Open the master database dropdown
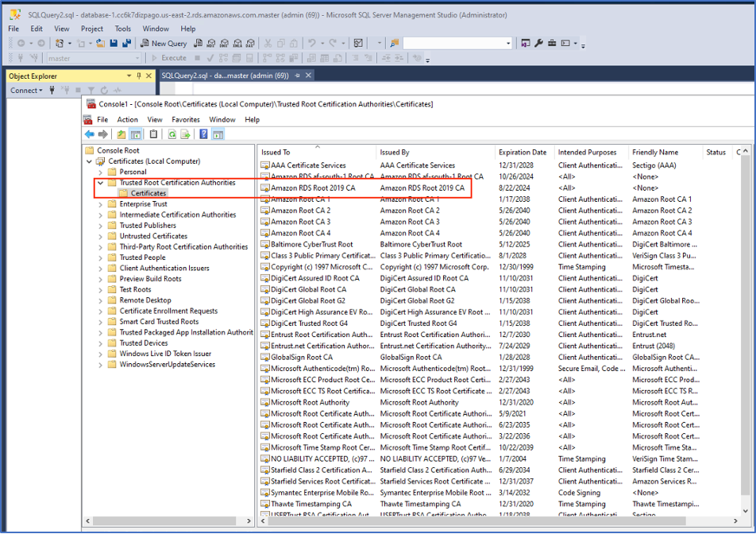The width and height of the screenshot is (756, 534). pos(137,58)
